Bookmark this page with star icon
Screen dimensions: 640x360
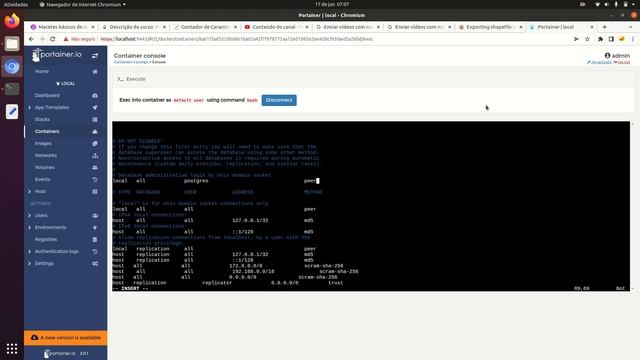[x=587, y=39]
